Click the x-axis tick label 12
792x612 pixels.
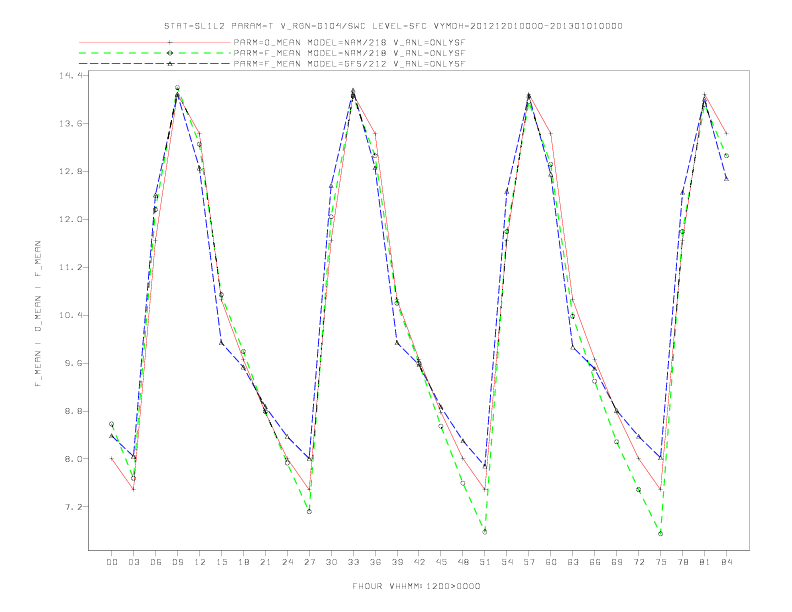(200, 562)
